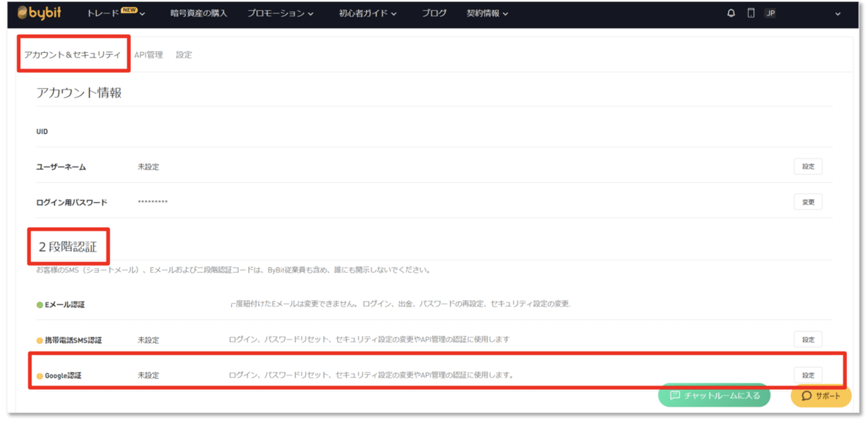868x421 pixels.
Task: Click 設定 next to Google認証
Action: pyautogui.click(x=807, y=375)
